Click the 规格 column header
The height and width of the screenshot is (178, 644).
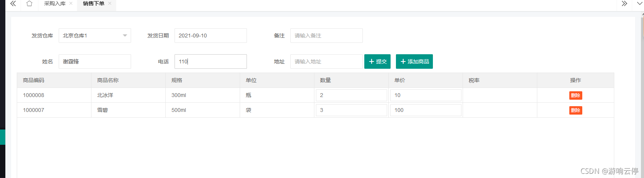tap(203, 80)
